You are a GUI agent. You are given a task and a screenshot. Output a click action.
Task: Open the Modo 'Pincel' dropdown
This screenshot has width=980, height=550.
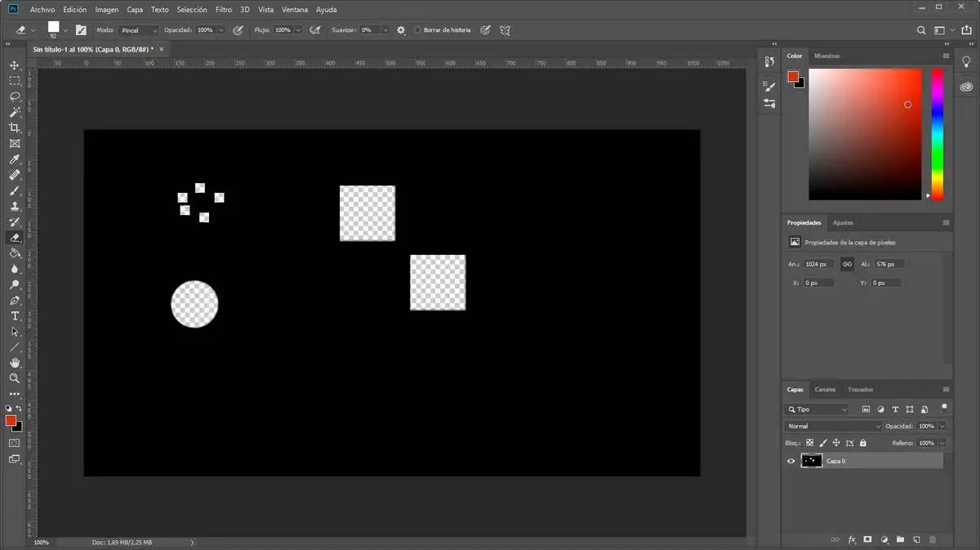pos(138,30)
